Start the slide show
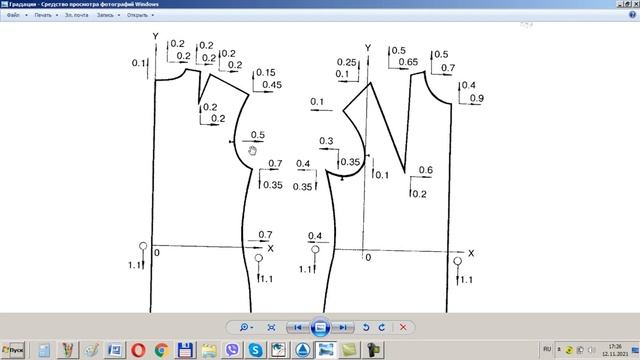Image resolution: width=640 pixels, height=360 pixels. pyautogui.click(x=320, y=327)
